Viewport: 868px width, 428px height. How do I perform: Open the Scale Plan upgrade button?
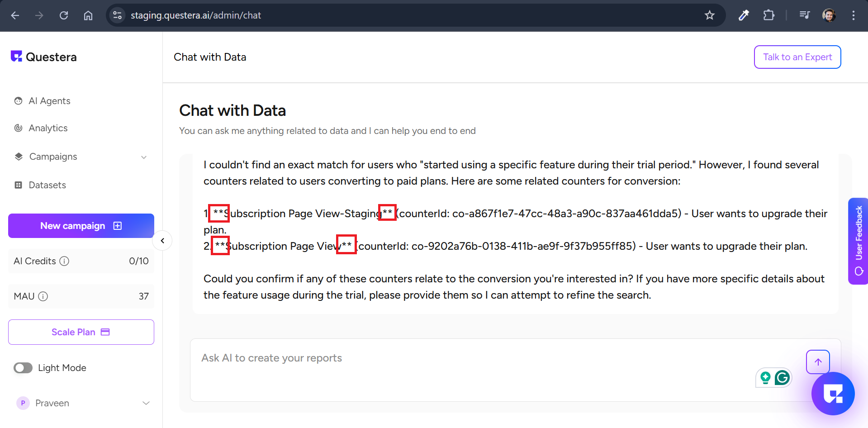coord(81,332)
